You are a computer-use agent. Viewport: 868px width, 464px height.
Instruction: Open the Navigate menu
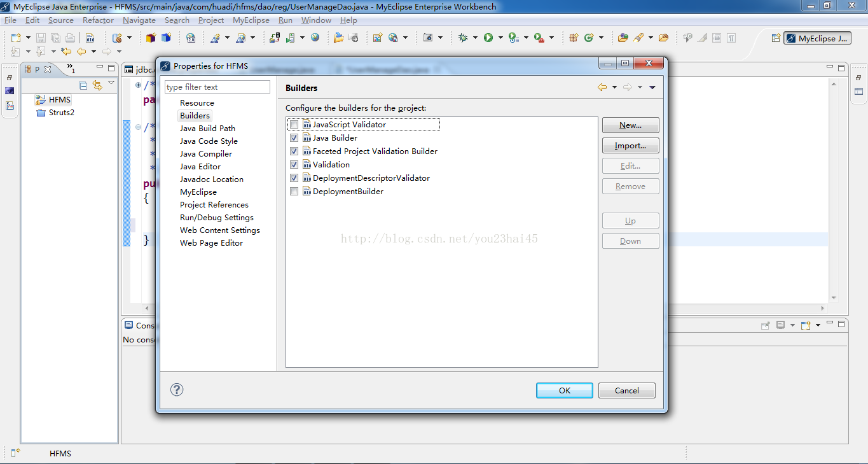click(139, 20)
